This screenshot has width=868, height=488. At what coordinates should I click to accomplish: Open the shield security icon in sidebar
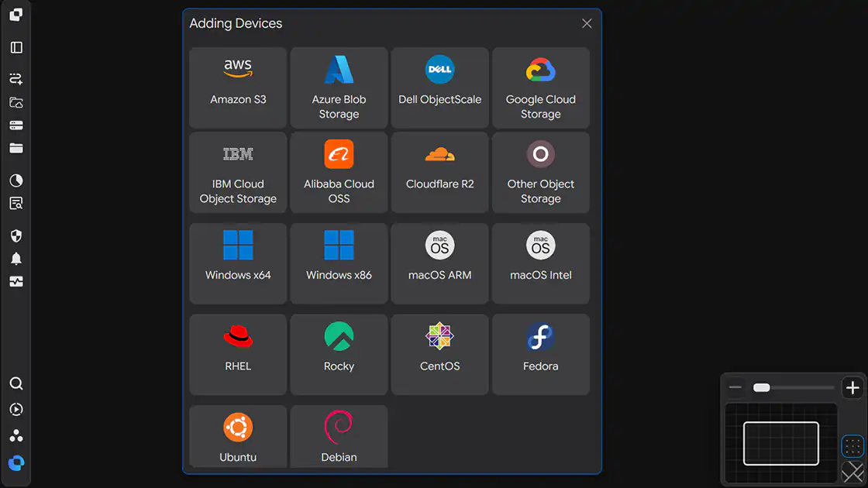pyautogui.click(x=16, y=235)
